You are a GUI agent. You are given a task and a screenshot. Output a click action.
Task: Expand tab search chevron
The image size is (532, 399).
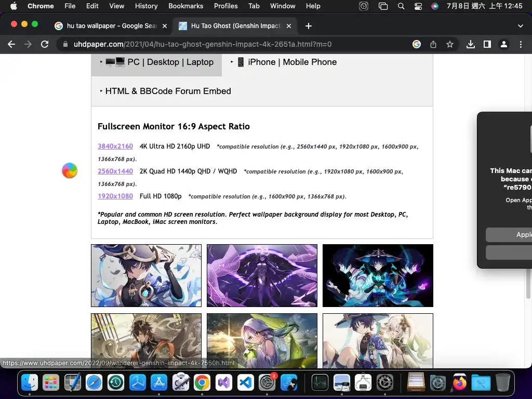(x=521, y=26)
